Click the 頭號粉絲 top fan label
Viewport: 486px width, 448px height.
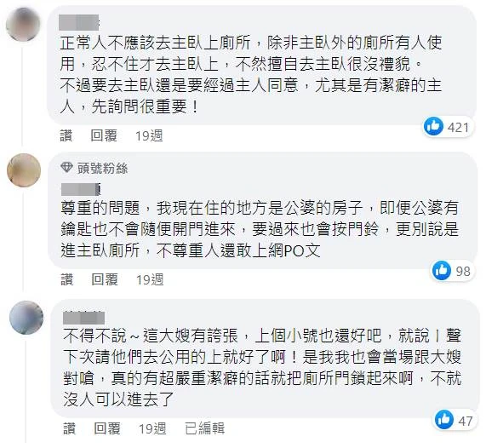103,168
